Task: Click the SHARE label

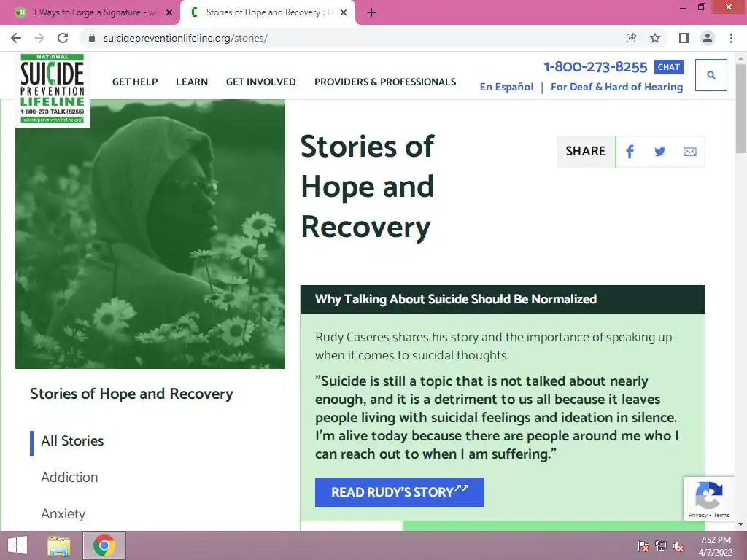Action: tap(586, 151)
